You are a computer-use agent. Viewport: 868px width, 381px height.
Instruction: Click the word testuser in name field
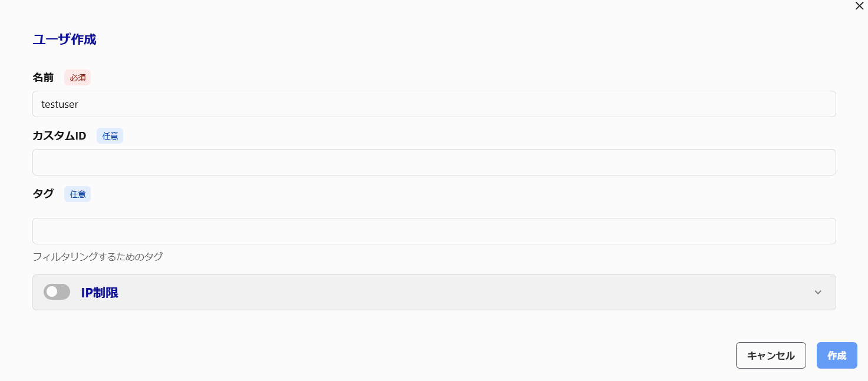[x=60, y=104]
